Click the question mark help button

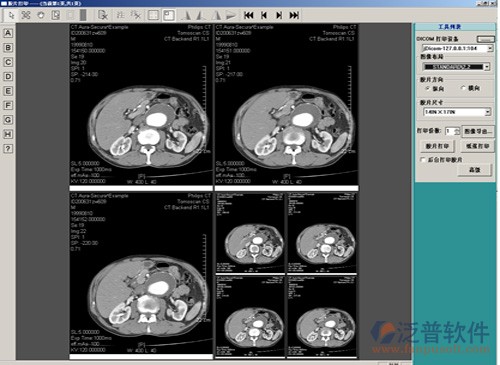click(x=8, y=149)
